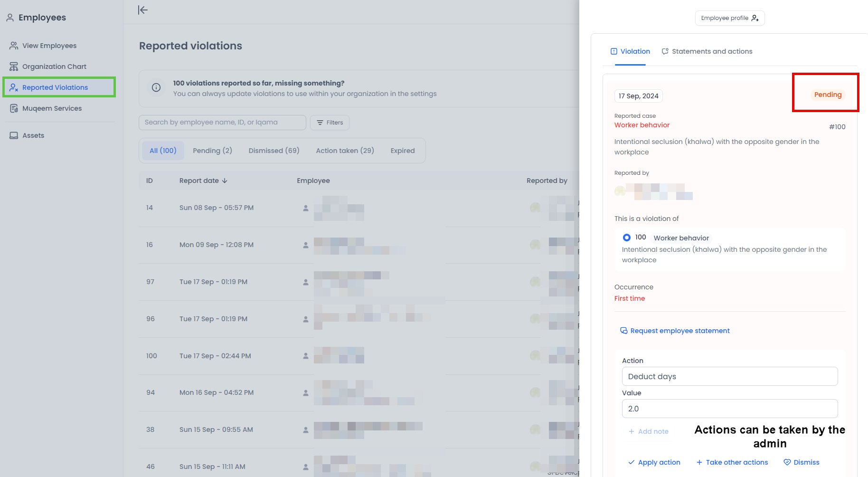The image size is (868, 477).
Task: Open the Organization Chart page
Action: click(x=54, y=67)
